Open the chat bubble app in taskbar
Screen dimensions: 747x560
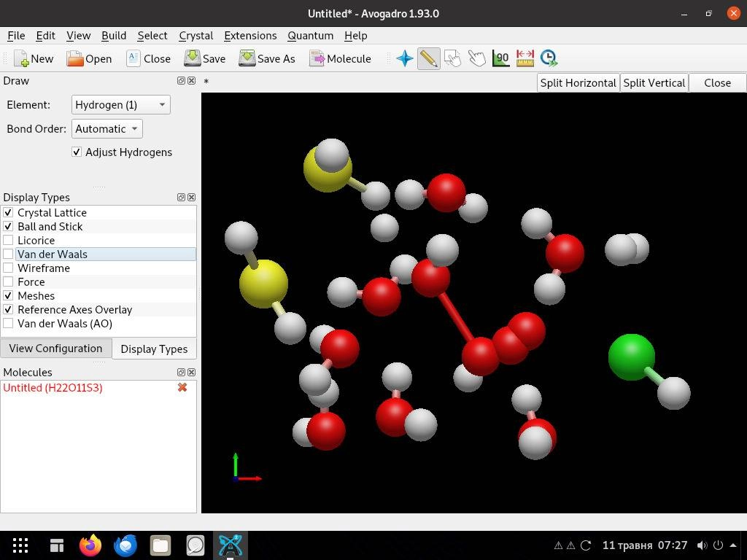pos(196,545)
